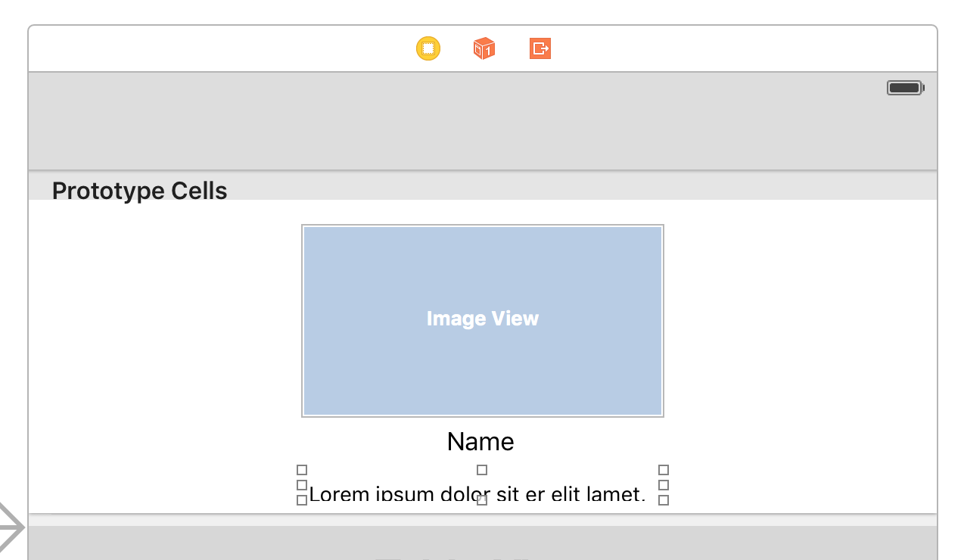Click the Lorem ipsum text label
Image resolution: width=964 pixels, height=560 pixels.
click(393, 494)
